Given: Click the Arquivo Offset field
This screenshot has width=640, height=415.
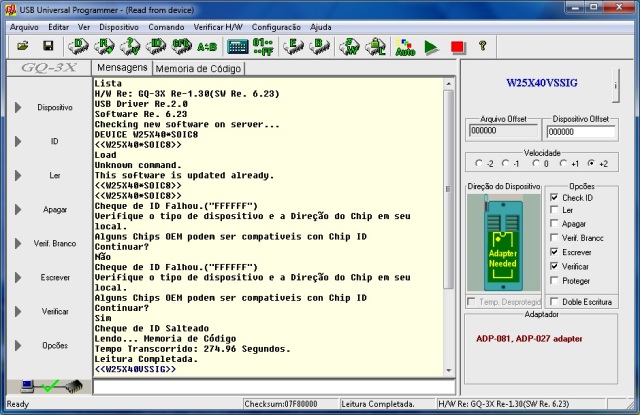Looking at the screenshot, I should [503, 131].
